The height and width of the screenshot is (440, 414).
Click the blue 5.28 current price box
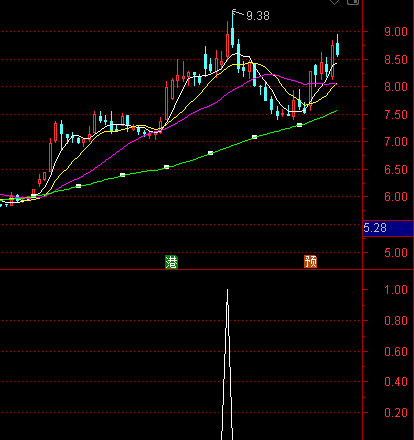tap(388, 228)
